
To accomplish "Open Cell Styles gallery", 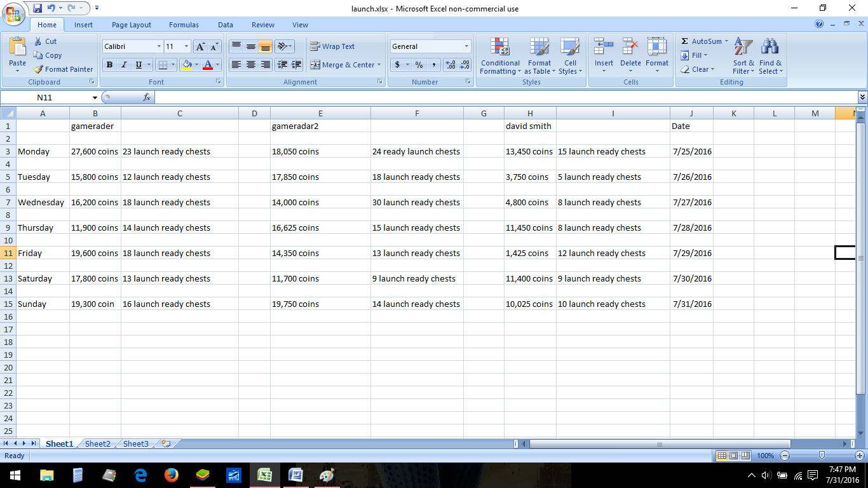I will point(570,55).
